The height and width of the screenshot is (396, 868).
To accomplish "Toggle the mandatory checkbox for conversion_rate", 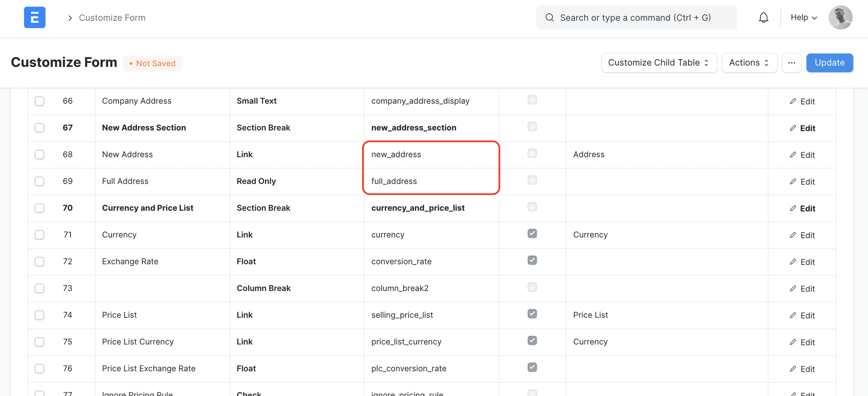I will click(x=532, y=260).
